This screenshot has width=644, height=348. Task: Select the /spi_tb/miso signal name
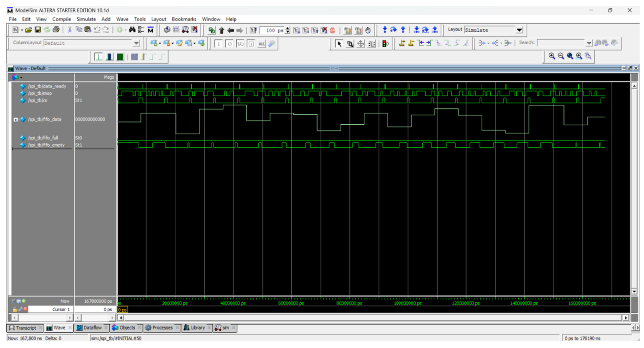click(40, 93)
